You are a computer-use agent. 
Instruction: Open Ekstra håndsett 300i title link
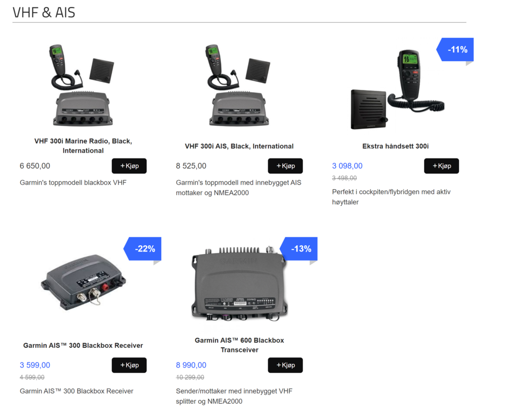coord(395,146)
